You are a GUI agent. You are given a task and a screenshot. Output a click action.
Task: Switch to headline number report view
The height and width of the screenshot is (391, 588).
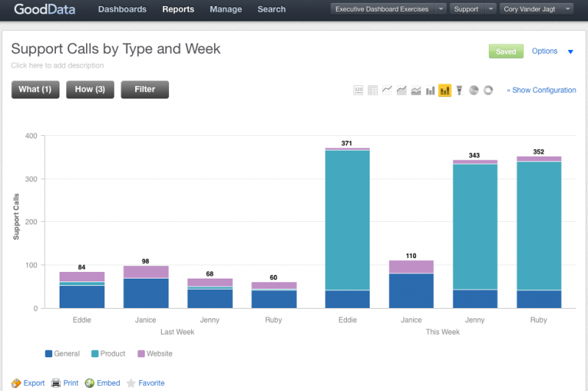pos(359,90)
